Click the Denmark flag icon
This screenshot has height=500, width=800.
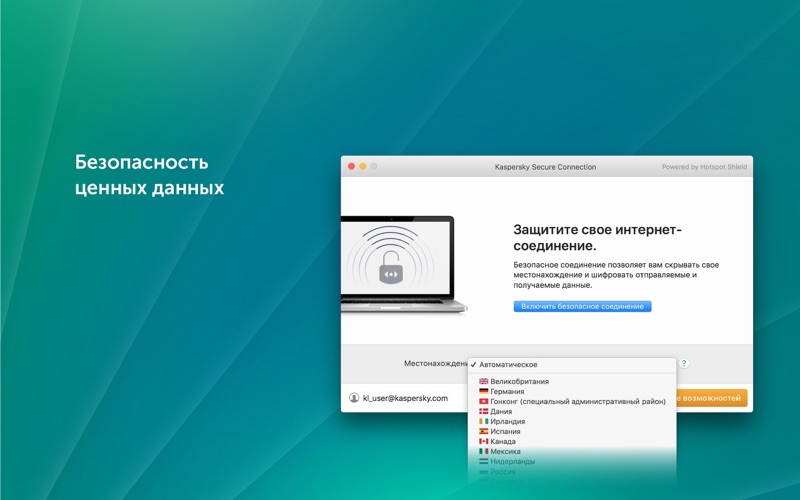point(484,411)
